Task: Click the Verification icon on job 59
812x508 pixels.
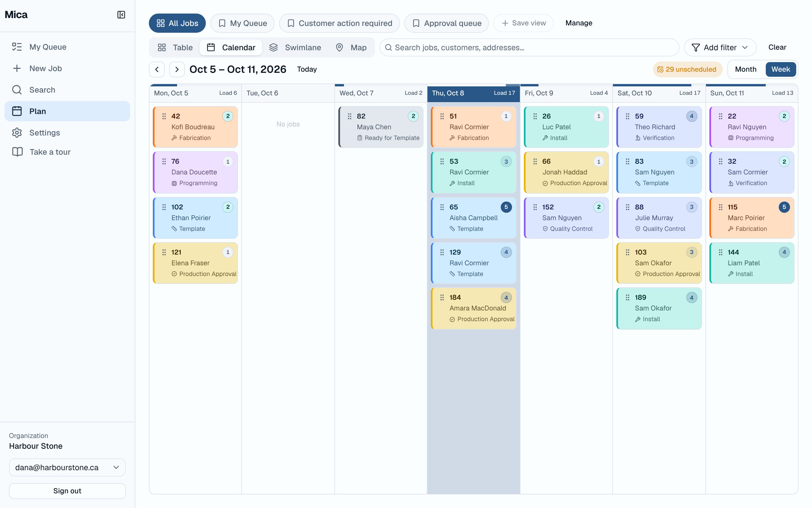Action: tap(638, 138)
